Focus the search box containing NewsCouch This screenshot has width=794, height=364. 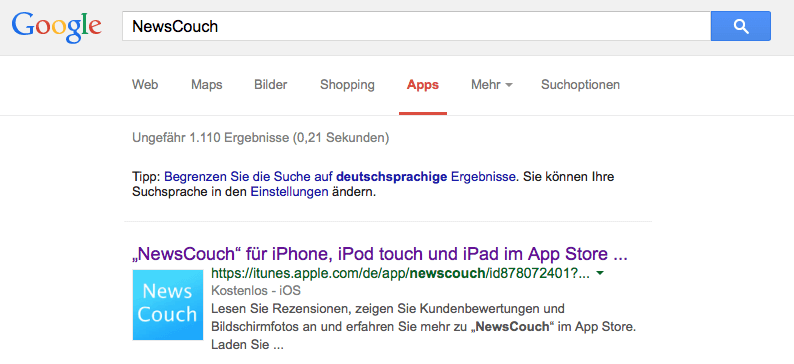pyautogui.click(x=416, y=26)
